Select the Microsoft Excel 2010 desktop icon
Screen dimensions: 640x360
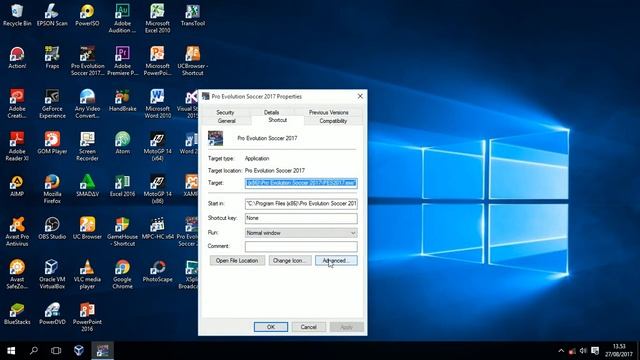click(157, 18)
